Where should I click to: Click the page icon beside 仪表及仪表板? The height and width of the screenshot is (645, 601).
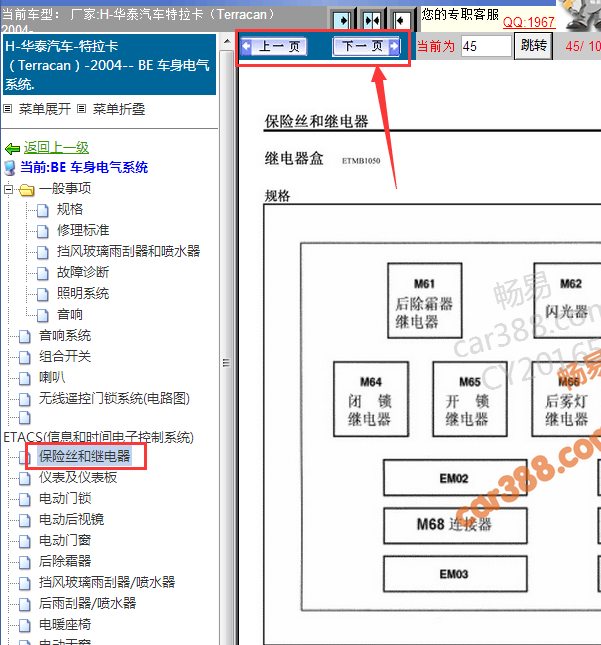point(25,478)
